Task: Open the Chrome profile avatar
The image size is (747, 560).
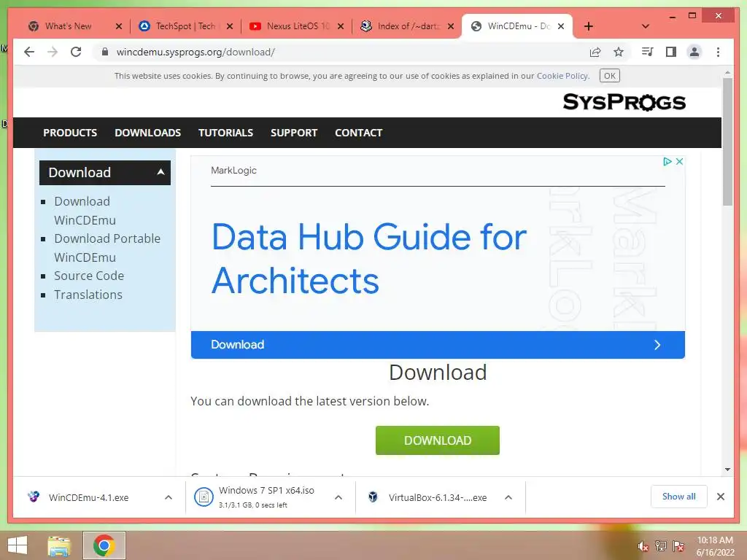Action: click(x=694, y=52)
